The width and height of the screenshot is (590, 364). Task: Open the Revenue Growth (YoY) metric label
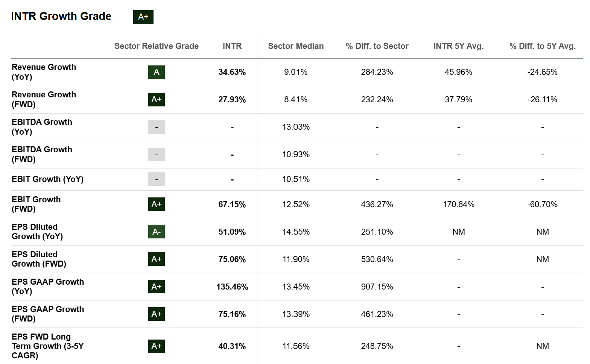tap(44, 72)
